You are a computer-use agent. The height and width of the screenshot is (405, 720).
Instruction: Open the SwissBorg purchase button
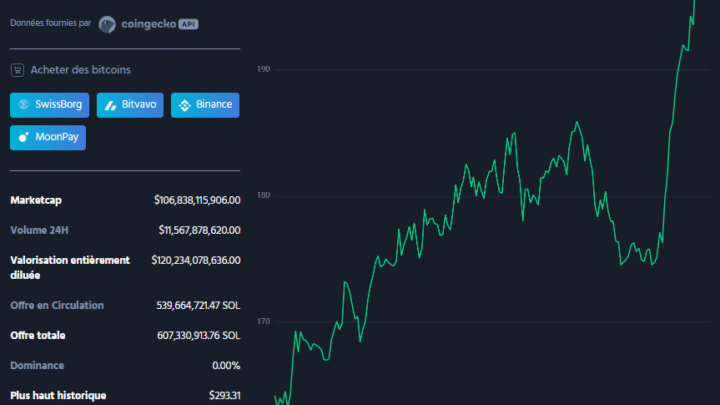[50, 105]
